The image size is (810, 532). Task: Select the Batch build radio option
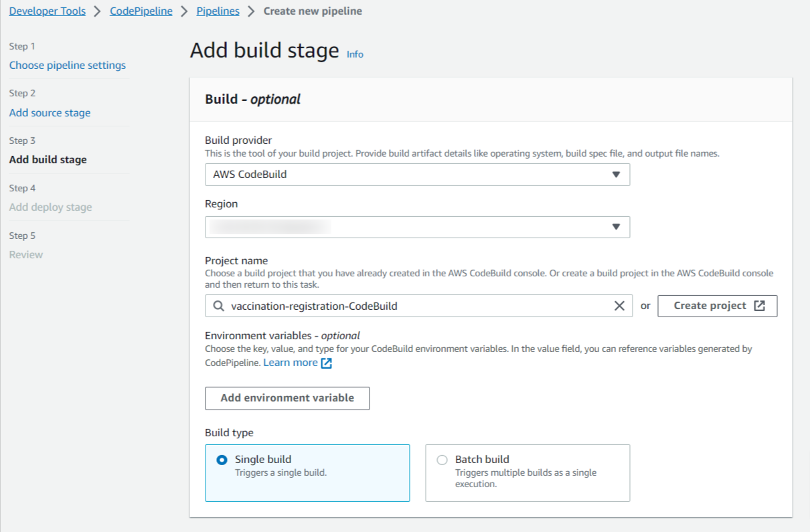click(442, 460)
